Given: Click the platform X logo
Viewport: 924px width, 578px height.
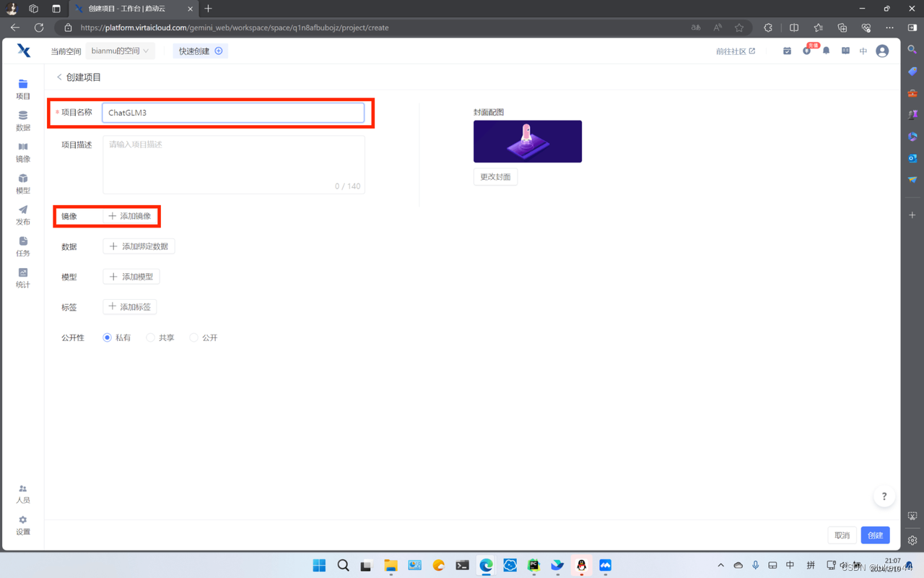Looking at the screenshot, I should 24,50.
